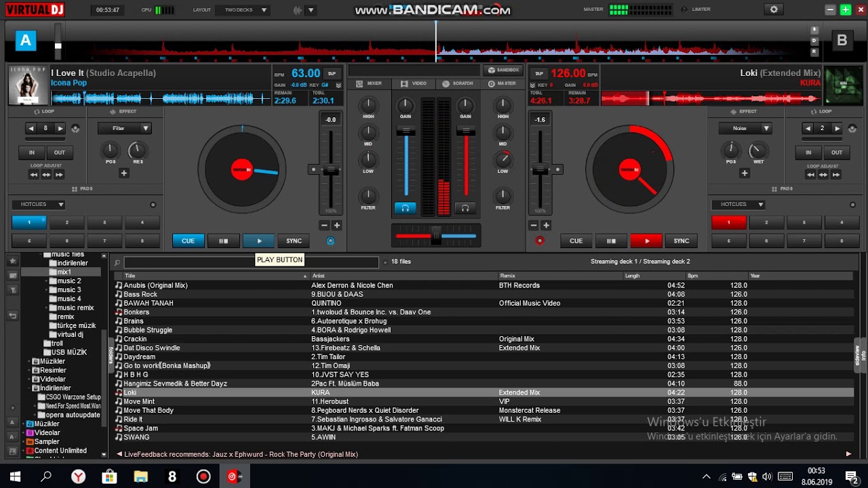Tap tempo on deck A TAP button

pos(332,73)
